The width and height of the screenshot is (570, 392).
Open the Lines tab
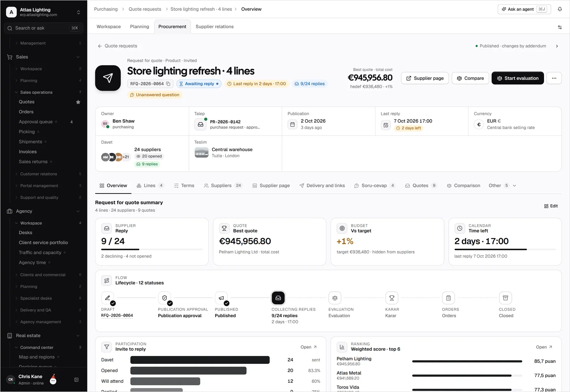pos(150,186)
